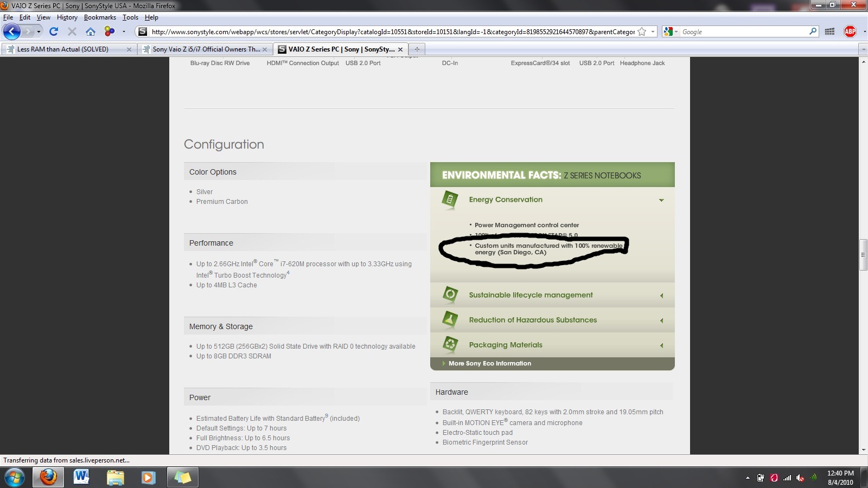868x488 pixels.
Task: Open the Google search engine selector
Action: pos(671,32)
